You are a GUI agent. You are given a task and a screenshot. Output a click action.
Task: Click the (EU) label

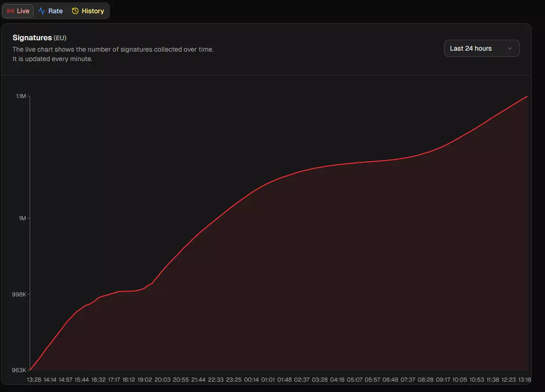(60, 38)
